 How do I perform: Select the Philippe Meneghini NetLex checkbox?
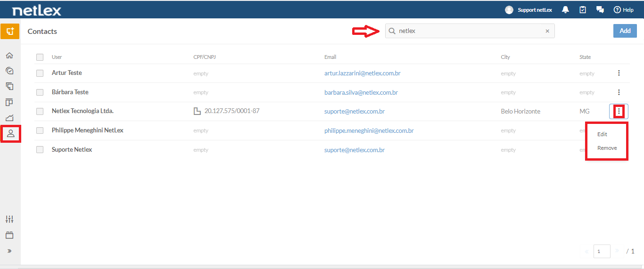click(40, 130)
